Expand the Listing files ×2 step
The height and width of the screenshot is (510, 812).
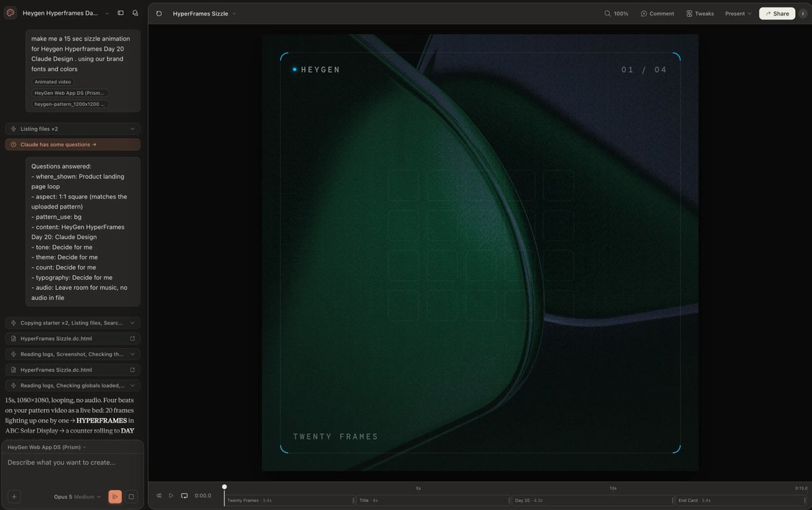pyautogui.click(x=72, y=129)
